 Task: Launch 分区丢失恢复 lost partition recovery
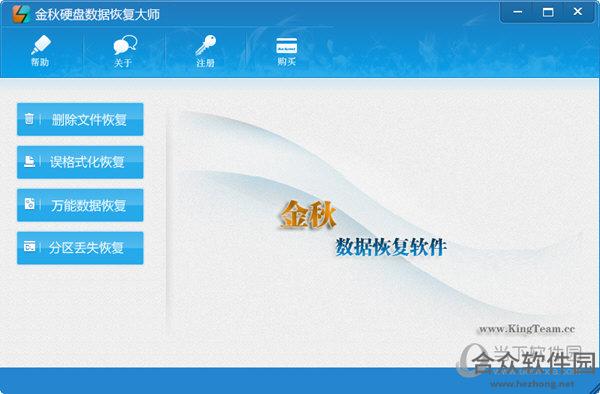80,248
